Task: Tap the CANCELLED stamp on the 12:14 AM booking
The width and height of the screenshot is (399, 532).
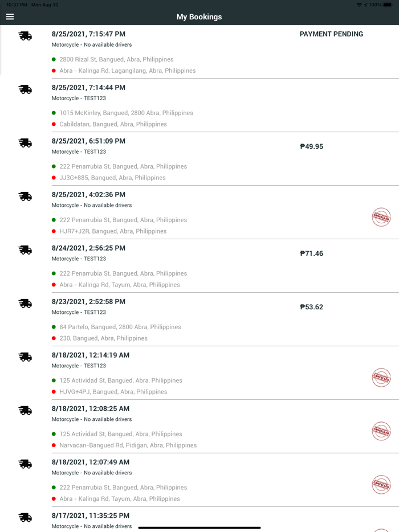Action: point(381,378)
